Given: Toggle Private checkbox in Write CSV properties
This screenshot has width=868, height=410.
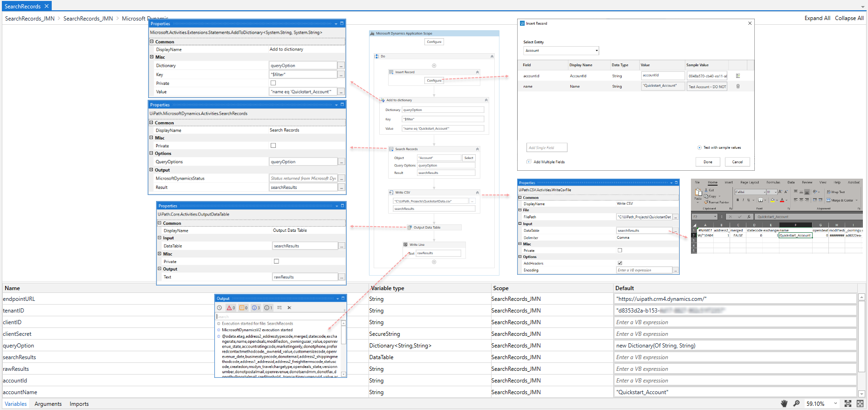Looking at the screenshot, I should (620, 250).
